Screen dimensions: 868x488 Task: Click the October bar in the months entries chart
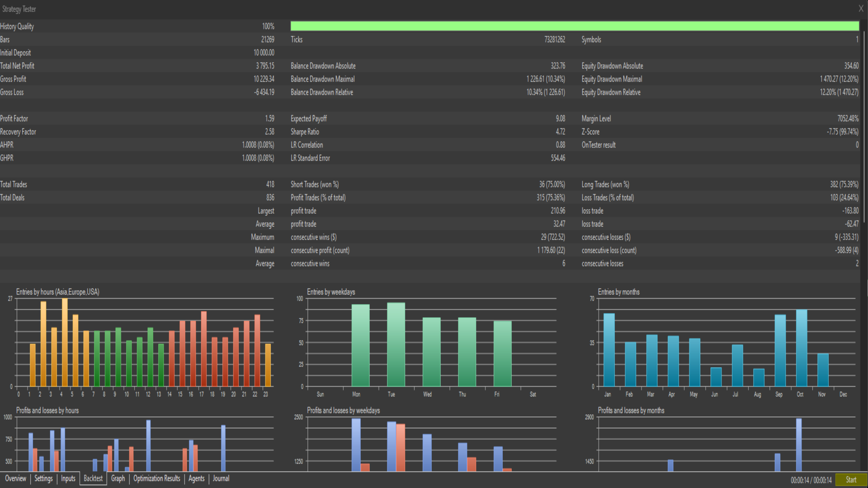coord(801,348)
